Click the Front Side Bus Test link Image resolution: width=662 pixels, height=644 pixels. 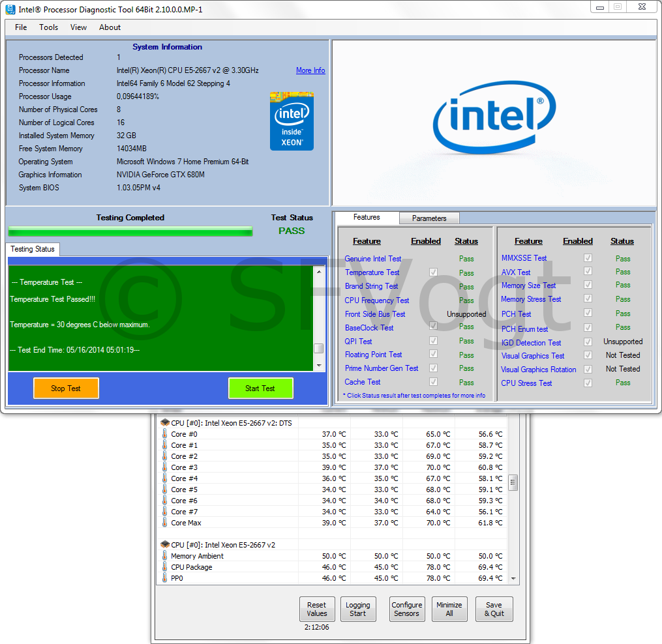(x=375, y=314)
